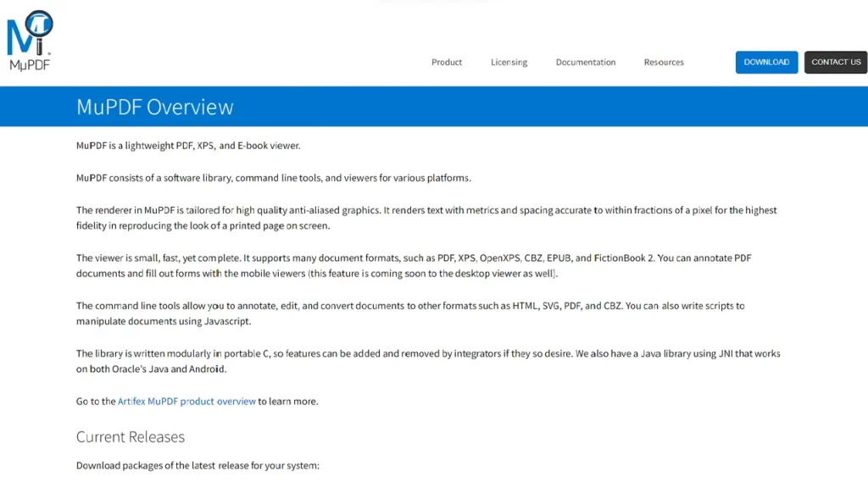Click the Current Releases heading
This screenshot has width=868, height=488.
pos(131,437)
